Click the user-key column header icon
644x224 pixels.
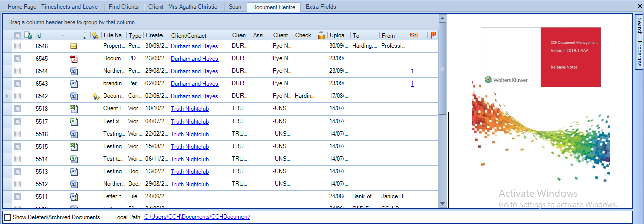tap(95, 35)
